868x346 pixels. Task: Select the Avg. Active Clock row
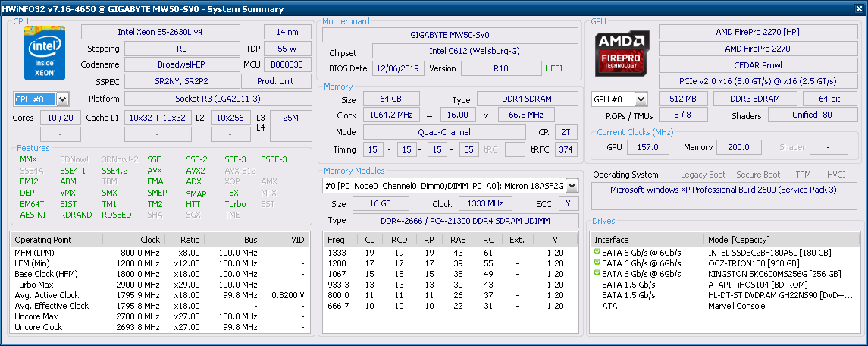(x=159, y=295)
